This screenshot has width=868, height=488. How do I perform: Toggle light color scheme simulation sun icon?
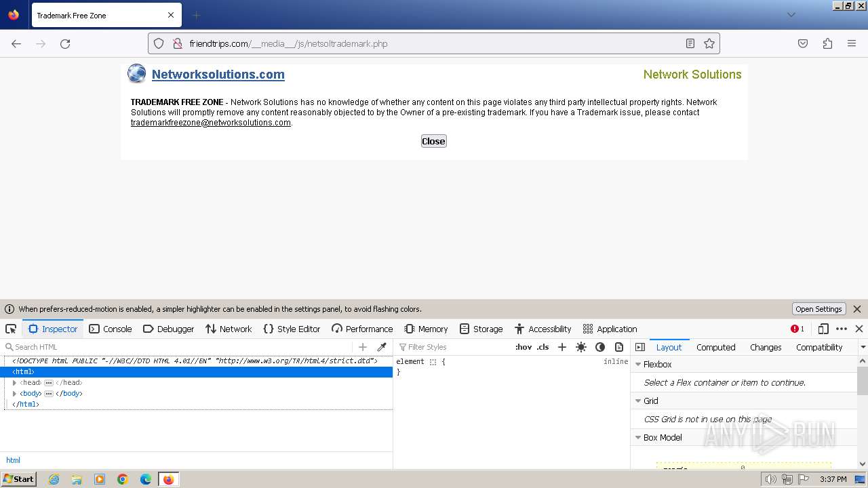[x=581, y=347]
